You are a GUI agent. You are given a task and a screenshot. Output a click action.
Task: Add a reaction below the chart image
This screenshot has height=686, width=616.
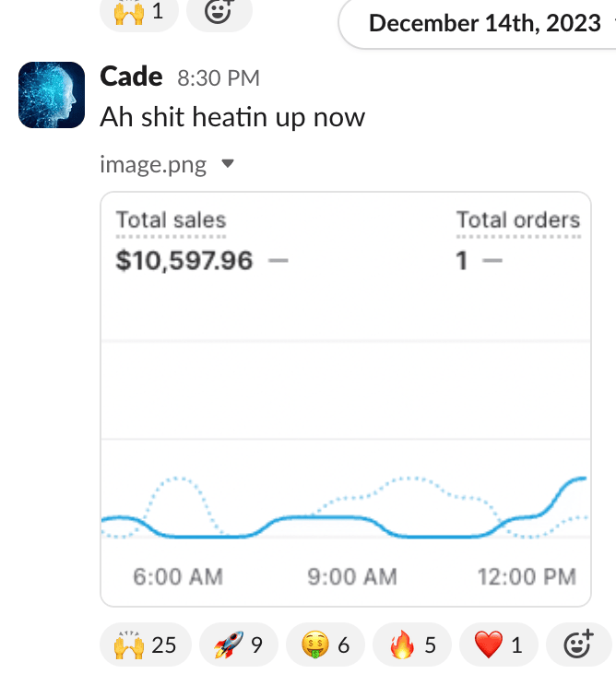point(577,645)
